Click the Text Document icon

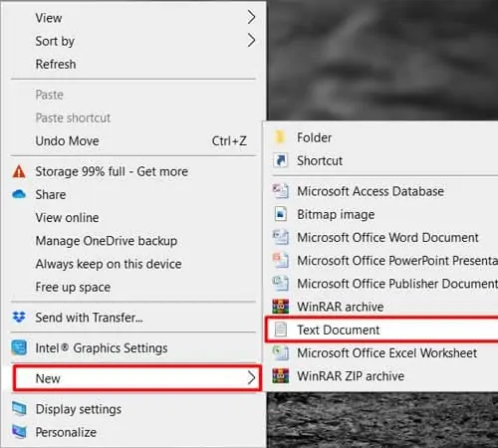point(281,330)
